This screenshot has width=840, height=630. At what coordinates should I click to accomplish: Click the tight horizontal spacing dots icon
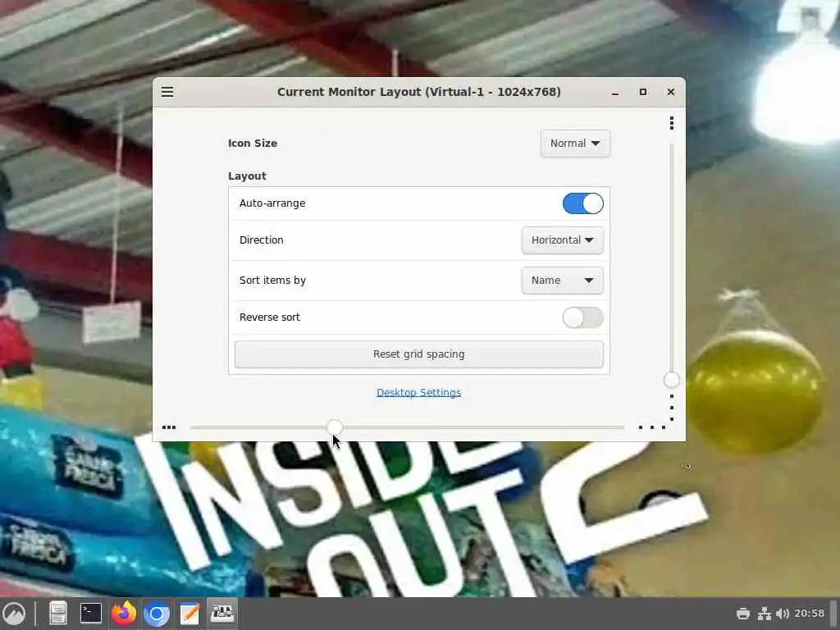pyautogui.click(x=169, y=427)
